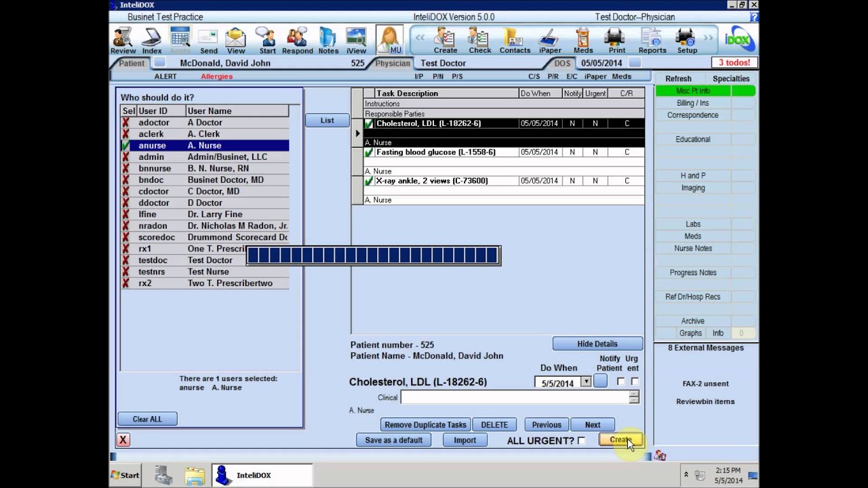Screen dimensions: 868x488
Task: Toggle the Urgent checkbox in details
Action: [x=635, y=382]
